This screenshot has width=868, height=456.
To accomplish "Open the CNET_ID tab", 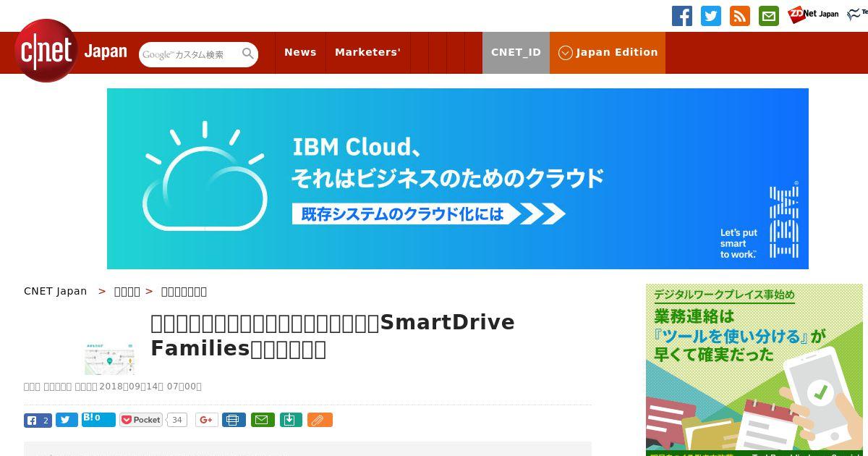I will (x=516, y=53).
